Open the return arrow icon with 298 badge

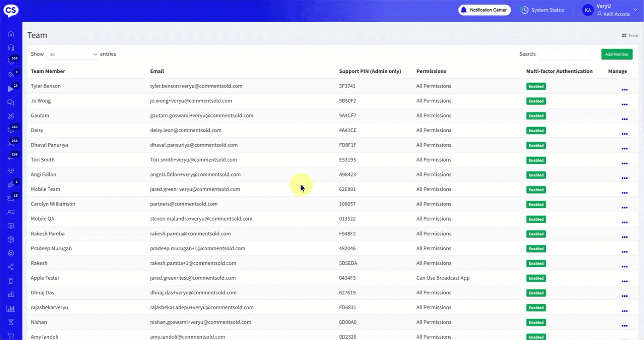point(11,157)
